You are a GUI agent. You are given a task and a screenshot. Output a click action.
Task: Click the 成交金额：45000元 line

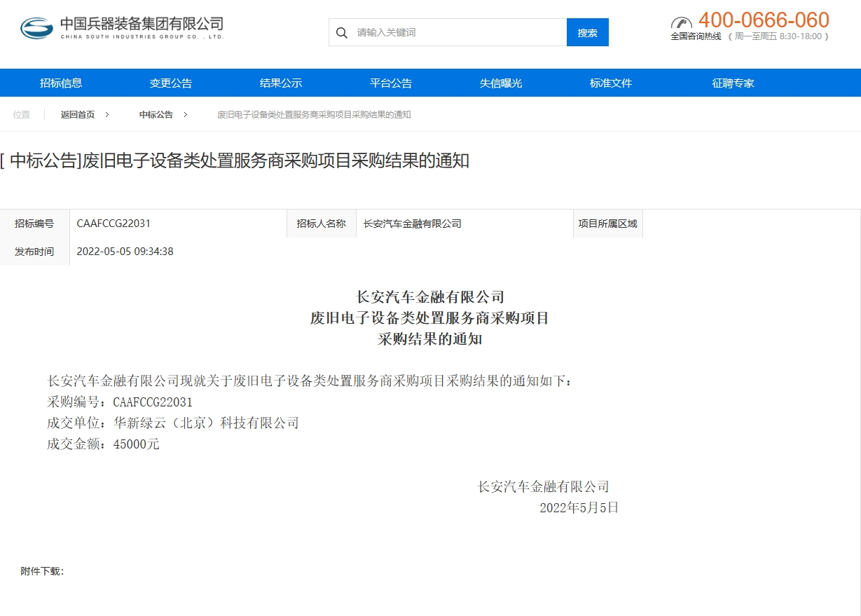(x=103, y=444)
